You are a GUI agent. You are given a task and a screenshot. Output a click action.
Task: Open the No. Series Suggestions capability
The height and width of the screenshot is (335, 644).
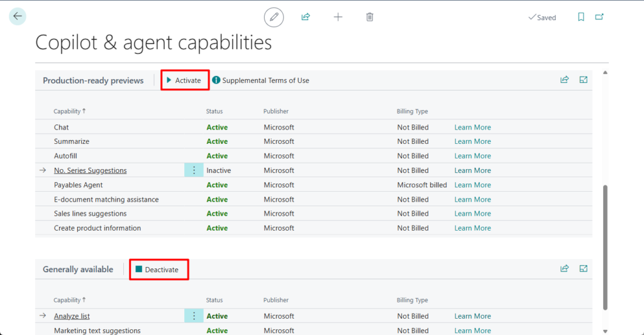coord(90,170)
